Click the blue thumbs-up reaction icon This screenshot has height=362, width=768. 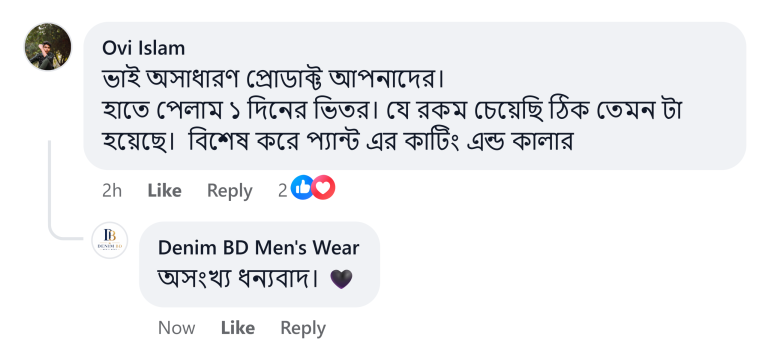pos(302,188)
